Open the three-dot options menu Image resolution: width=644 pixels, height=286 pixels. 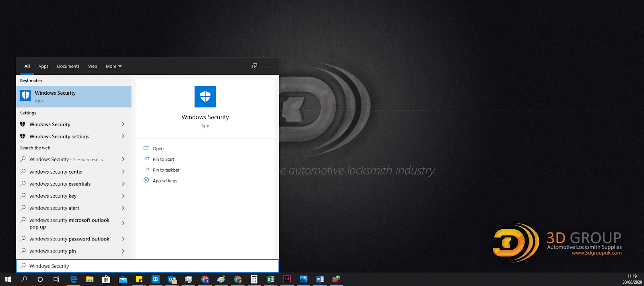pyautogui.click(x=268, y=66)
